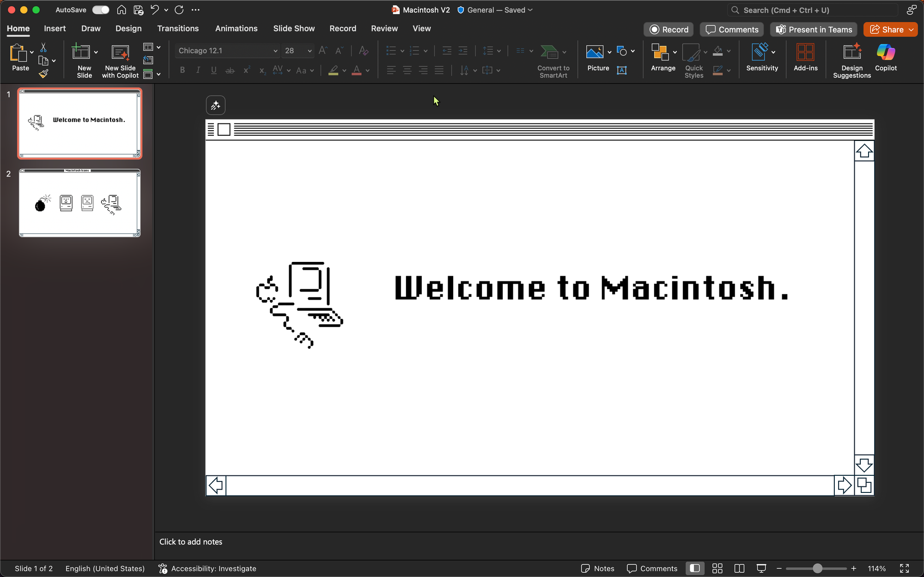The height and width of the screenshot is (577, 924).
Task: Toggle Normal view in status bar
Action: click(695, 568)
